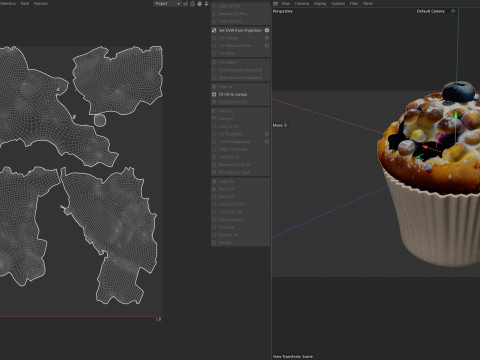
Task: Click the red X-axis gizmo arrow
Action: (426, 147)
